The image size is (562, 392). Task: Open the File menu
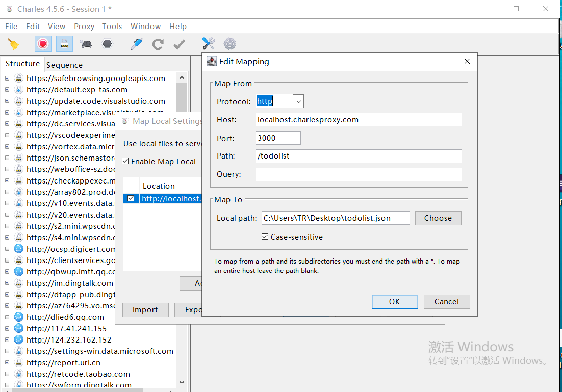[11, 27]
